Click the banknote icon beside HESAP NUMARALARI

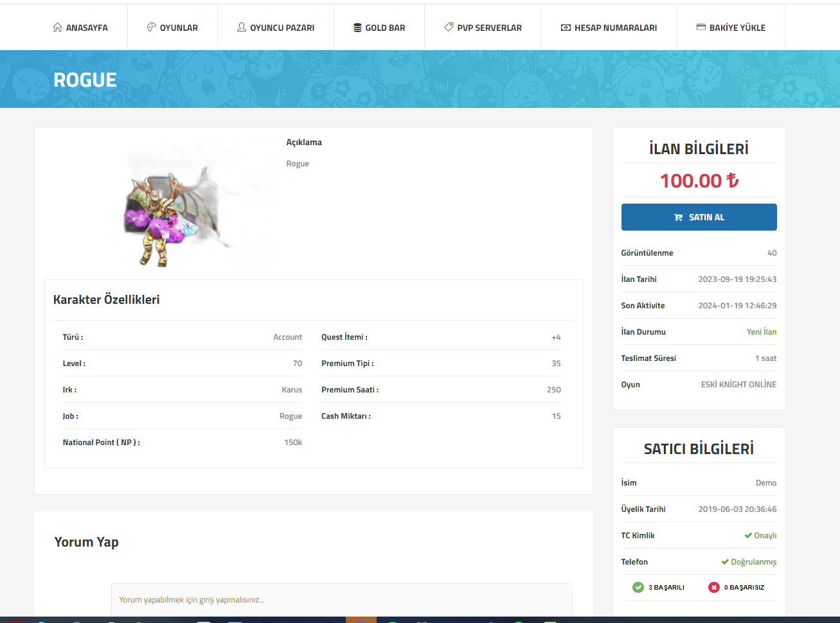pos(566,28)
